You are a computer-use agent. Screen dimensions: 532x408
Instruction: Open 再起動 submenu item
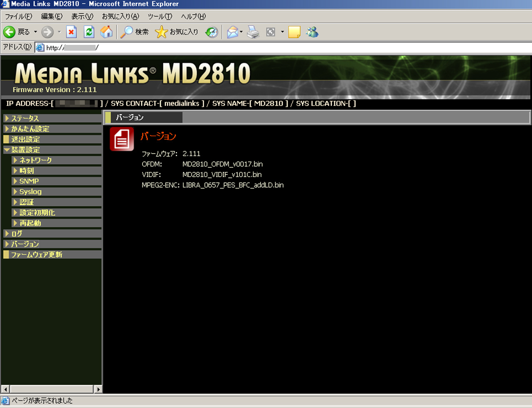57,223
